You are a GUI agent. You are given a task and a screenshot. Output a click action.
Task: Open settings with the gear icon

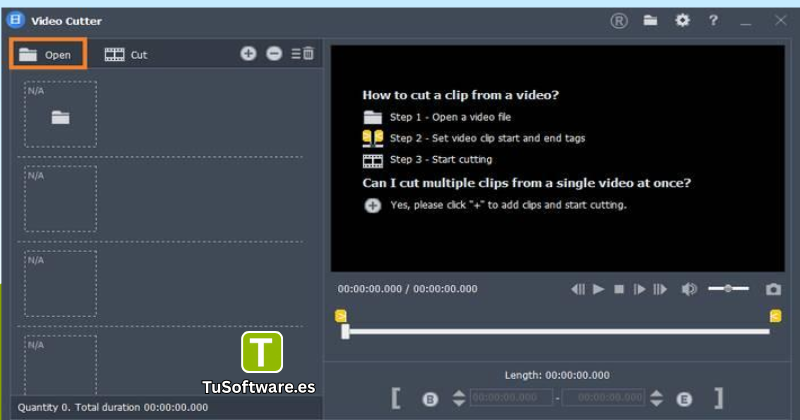click(682, 20)
